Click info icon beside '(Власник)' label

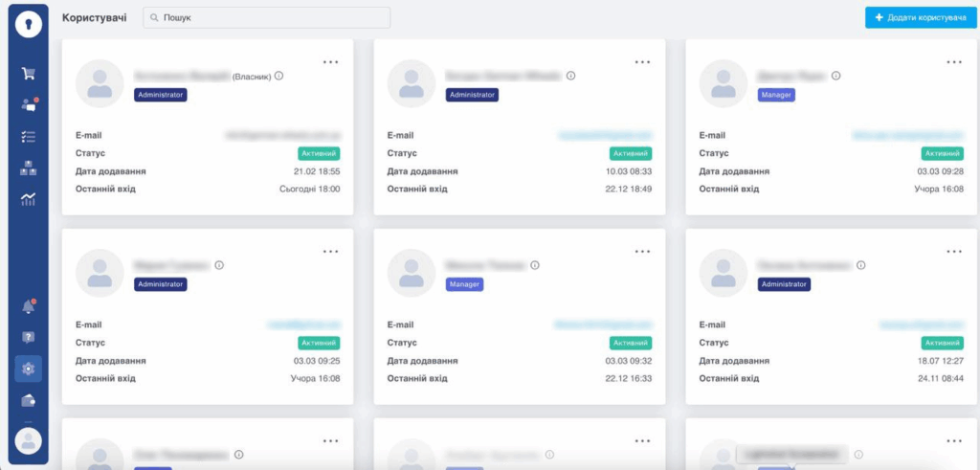(x=279, y=76)
